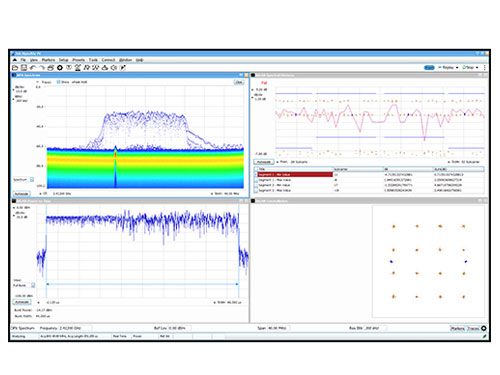Viewport: 500px width, 375px height.
Task: Open the Help menu
Action: 140,60
